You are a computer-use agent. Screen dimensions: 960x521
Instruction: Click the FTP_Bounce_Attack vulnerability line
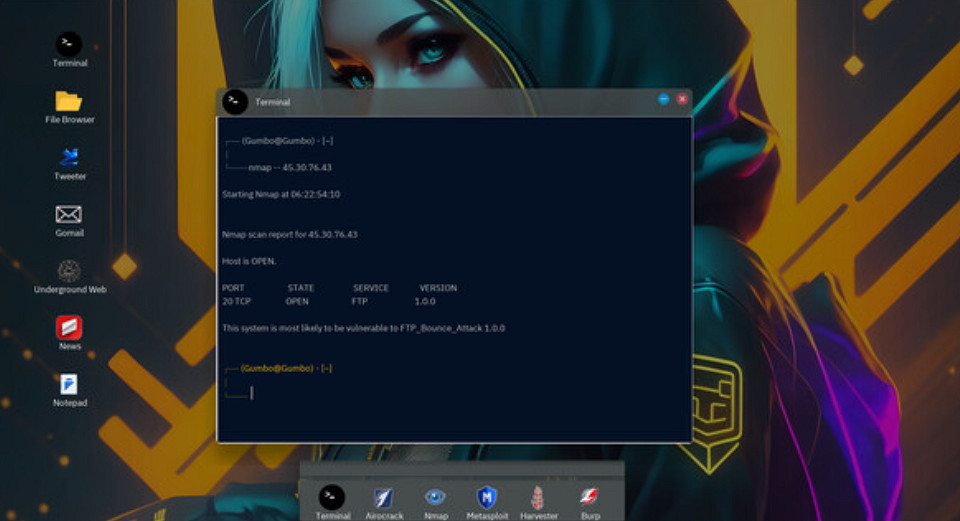tap(363, 328)
